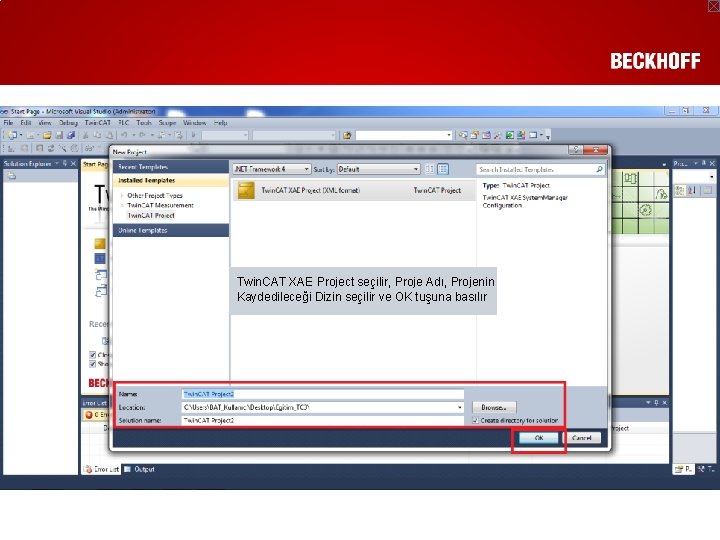Click the Save toolbar icon
Image resolution: width=720 pixels, height=540 pixels.
click(x=59, y=135)
